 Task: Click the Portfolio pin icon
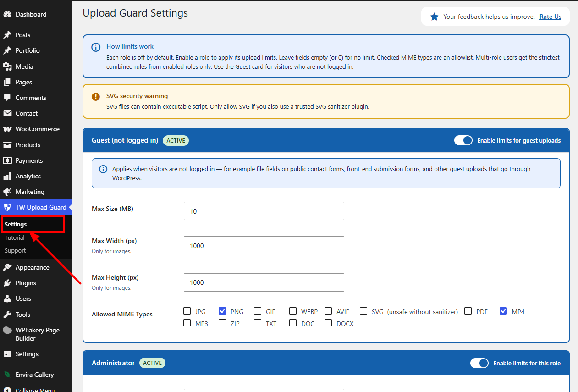coord(7,50)
